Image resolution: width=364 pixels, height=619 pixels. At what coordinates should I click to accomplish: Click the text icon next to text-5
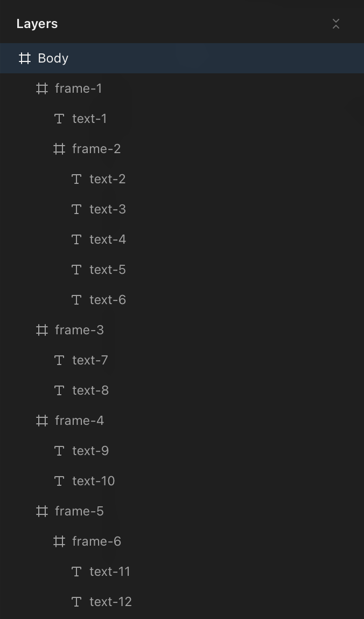[76, 270]
